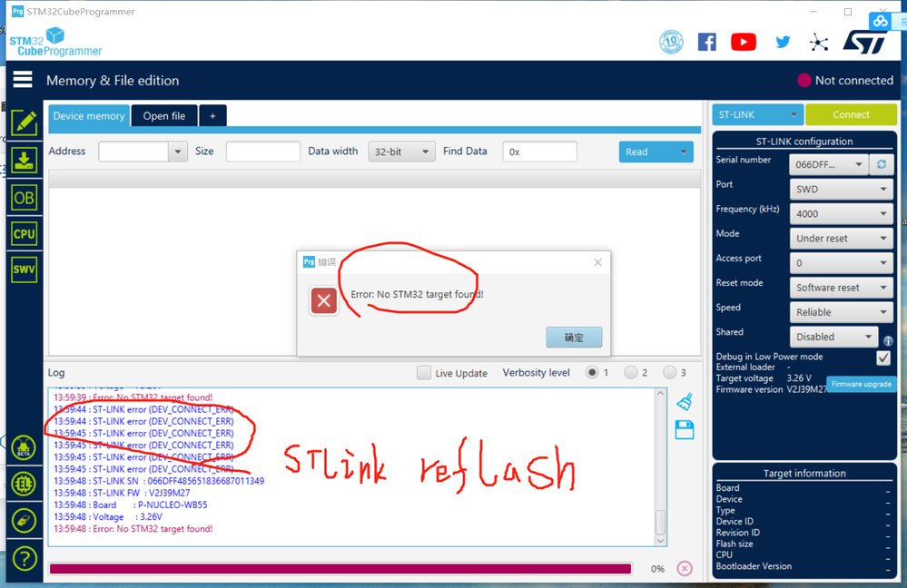This screenshot has width=907, height=588.
Task: Click the ST logo
Action: point(864,42)
